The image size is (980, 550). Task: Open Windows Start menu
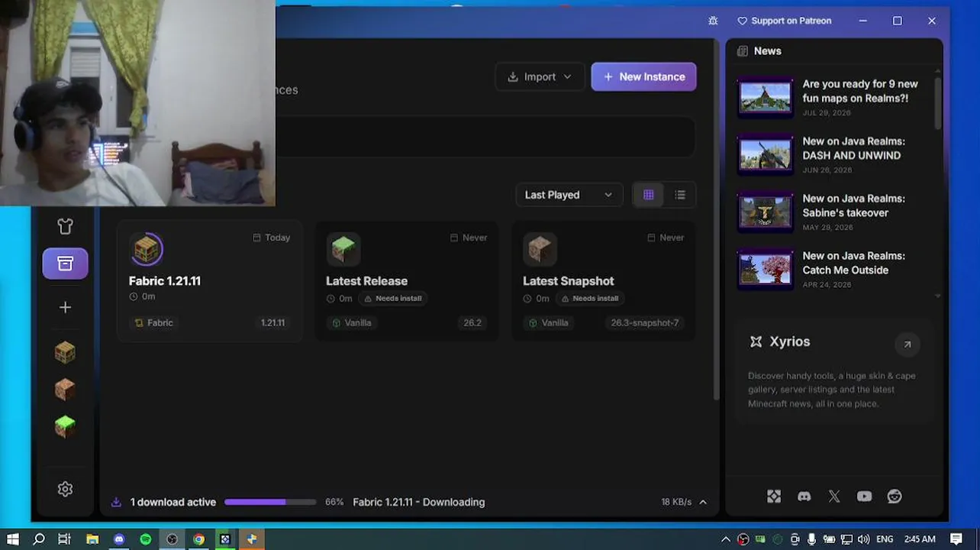tap(13, 539)
